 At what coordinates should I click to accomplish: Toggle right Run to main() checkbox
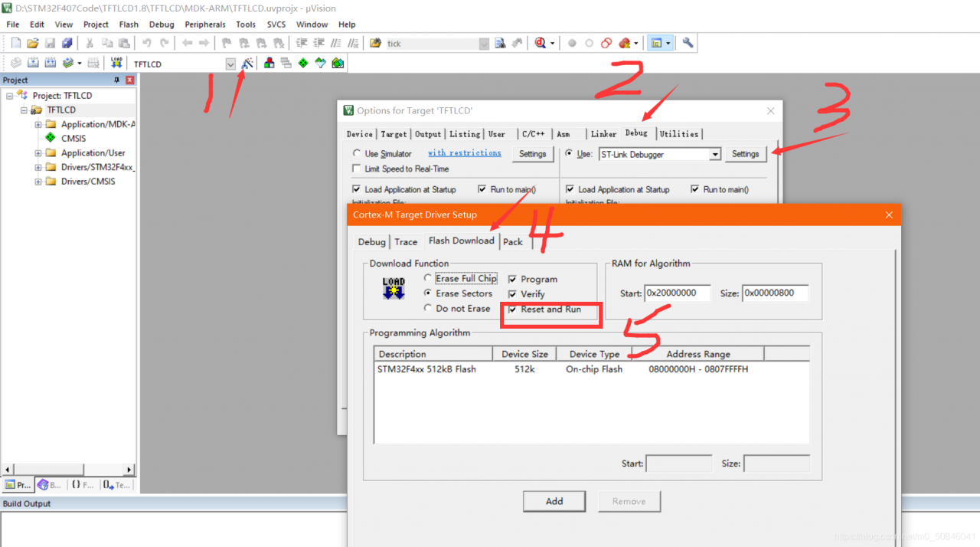pyautogui.click(x=695, y=189)
